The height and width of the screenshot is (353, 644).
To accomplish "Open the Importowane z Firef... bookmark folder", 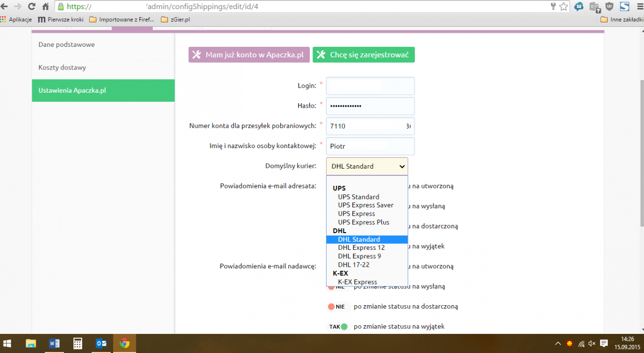I will coord(122,20).
